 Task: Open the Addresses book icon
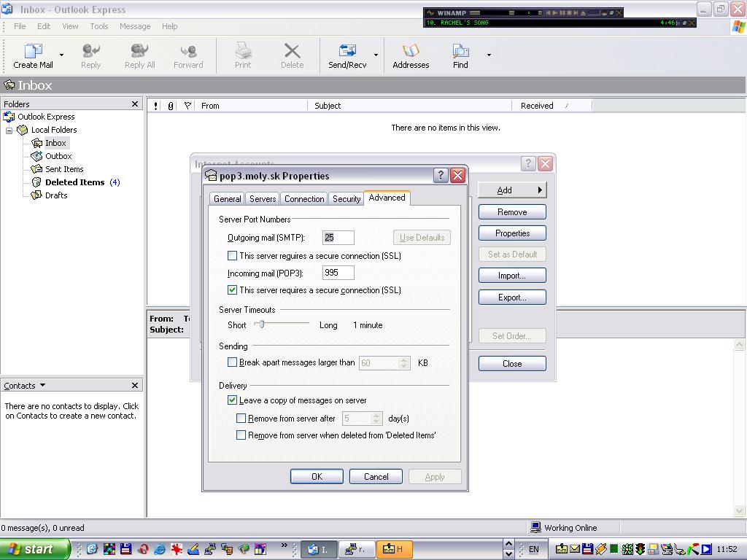pos(411,52)
